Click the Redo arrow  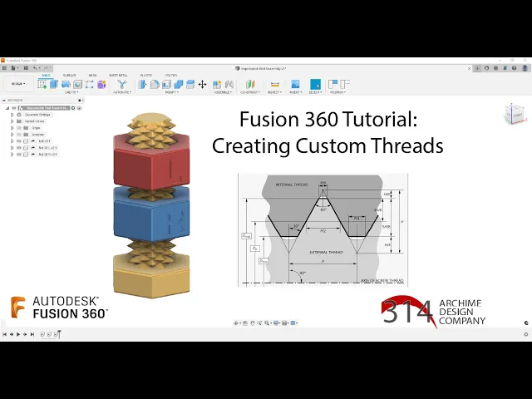click(x=47, y=68)
